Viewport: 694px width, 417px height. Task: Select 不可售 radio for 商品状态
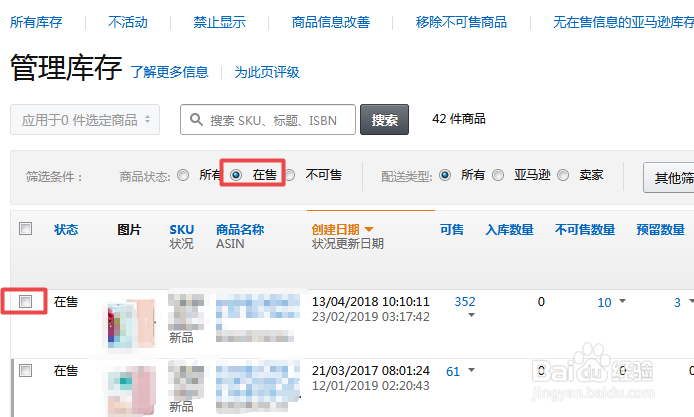pos(289,175)
